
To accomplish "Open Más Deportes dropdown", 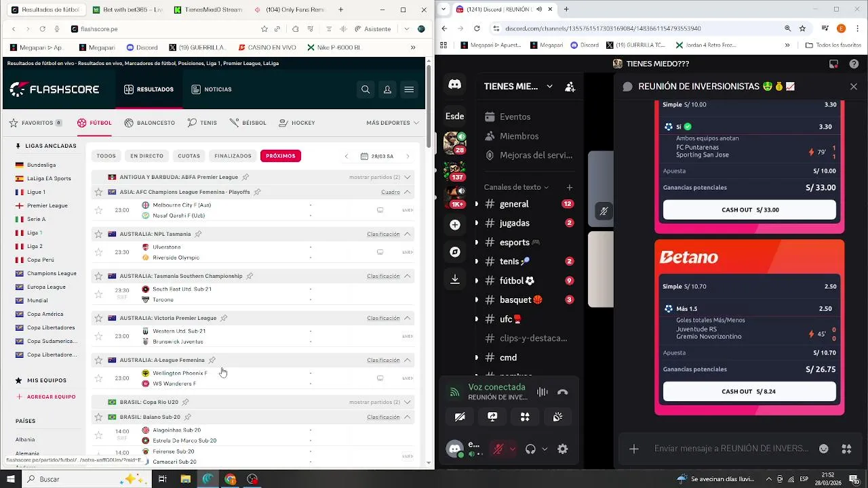I will click(x=393, y=123).
